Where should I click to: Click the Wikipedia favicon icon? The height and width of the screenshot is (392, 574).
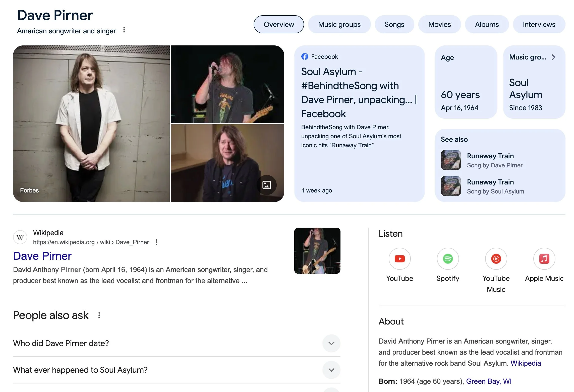point(20,237)
